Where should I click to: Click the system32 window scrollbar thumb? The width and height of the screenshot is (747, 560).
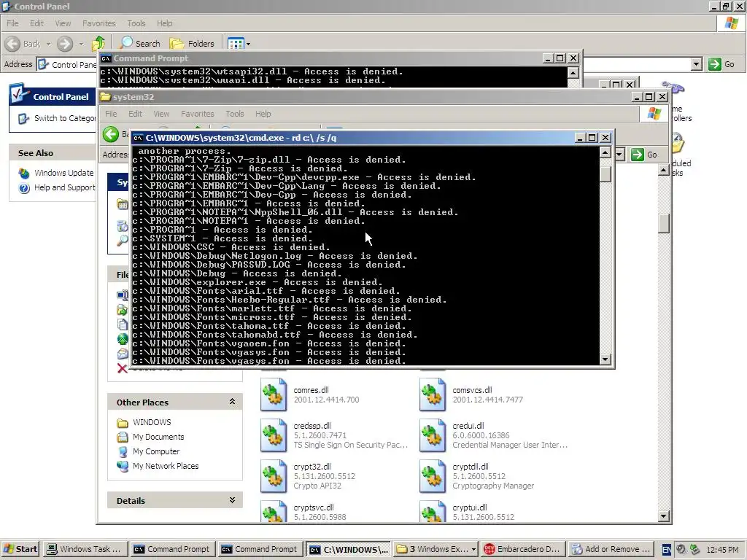pyautogui.click(x=664, y=223)
